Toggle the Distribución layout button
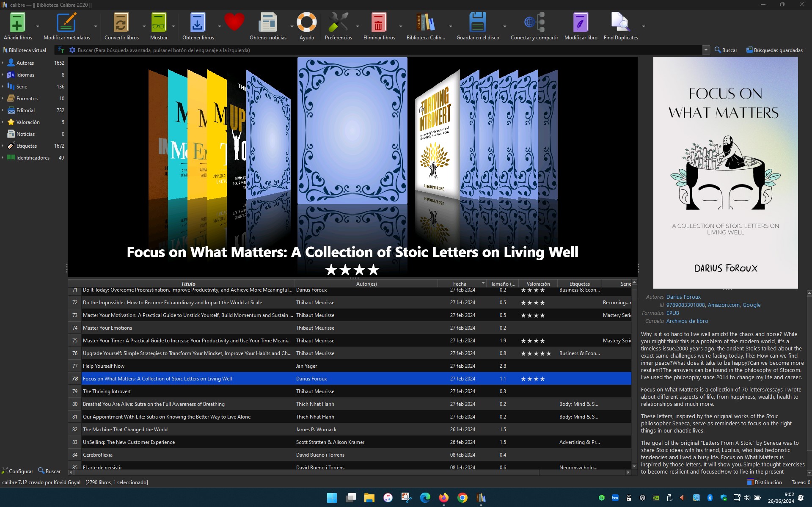The image size is (812, 507). [x=765, y=482]
